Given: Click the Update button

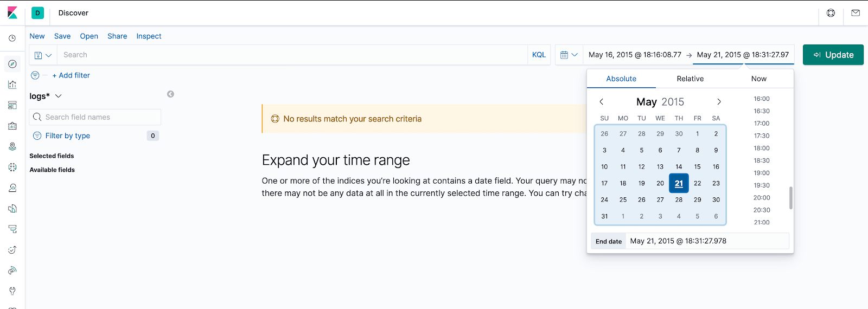Looking at the screenshot, I should pos(833,55).
